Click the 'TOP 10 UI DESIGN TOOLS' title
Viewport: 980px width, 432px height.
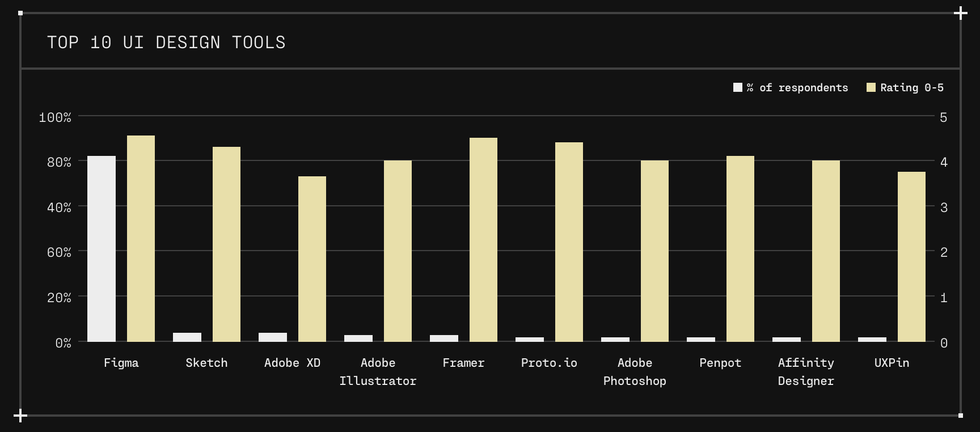point(166,43)
